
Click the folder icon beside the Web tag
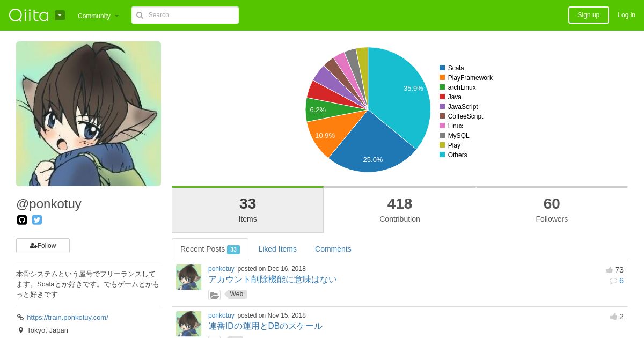coord(214,295)
